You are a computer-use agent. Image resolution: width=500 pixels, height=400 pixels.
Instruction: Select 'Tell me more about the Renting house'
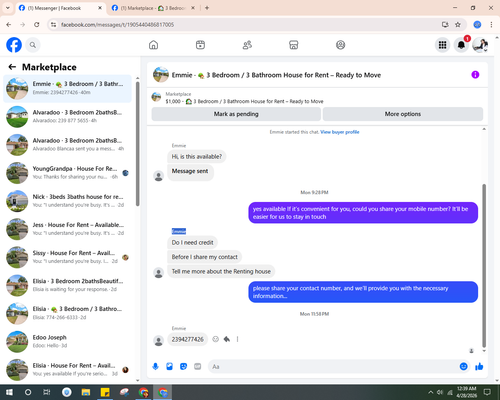(x=221, y=272)
